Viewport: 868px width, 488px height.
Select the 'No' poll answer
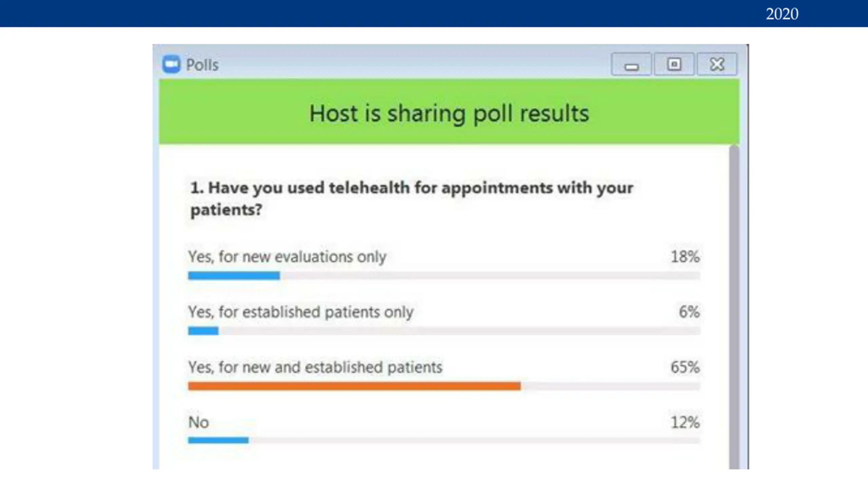199,422
